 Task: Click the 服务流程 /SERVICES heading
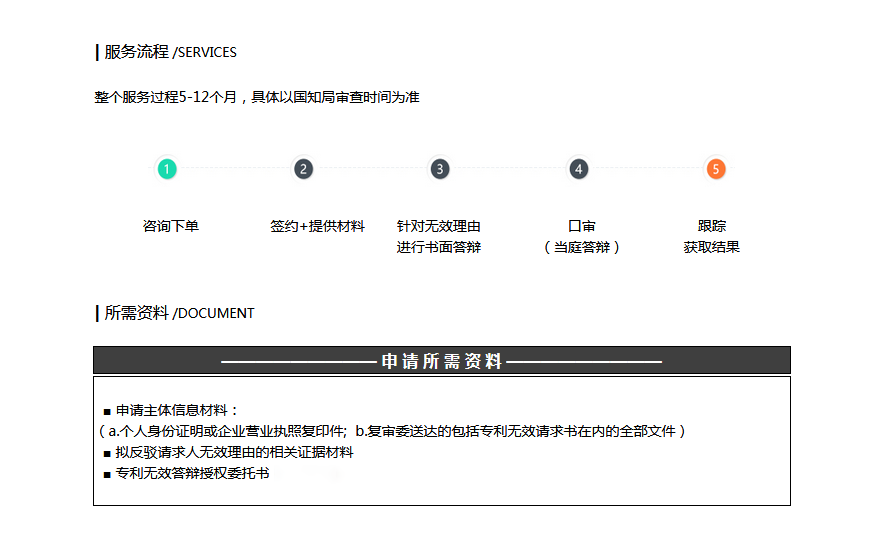170,52
